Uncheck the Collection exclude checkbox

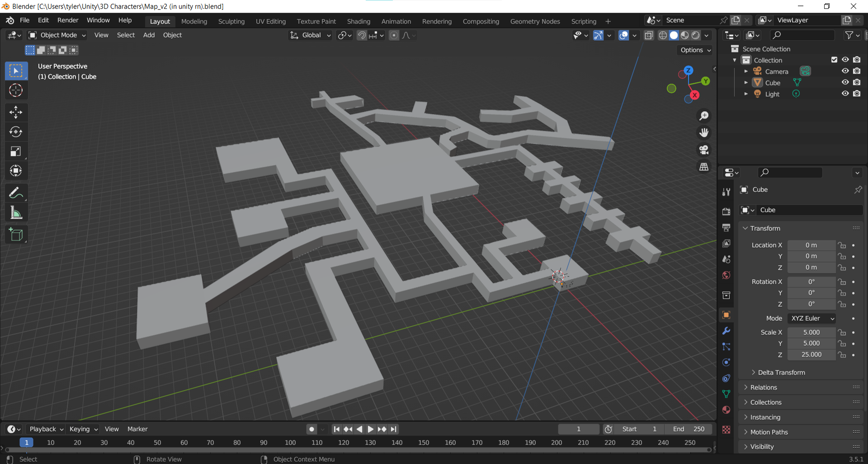834,60
